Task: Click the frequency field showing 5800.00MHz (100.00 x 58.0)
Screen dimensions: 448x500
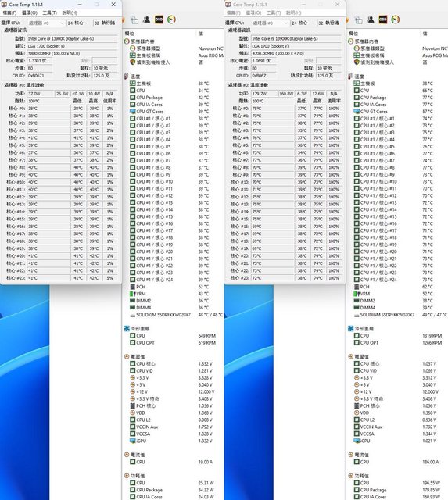Action: click(x=72, y=54)
